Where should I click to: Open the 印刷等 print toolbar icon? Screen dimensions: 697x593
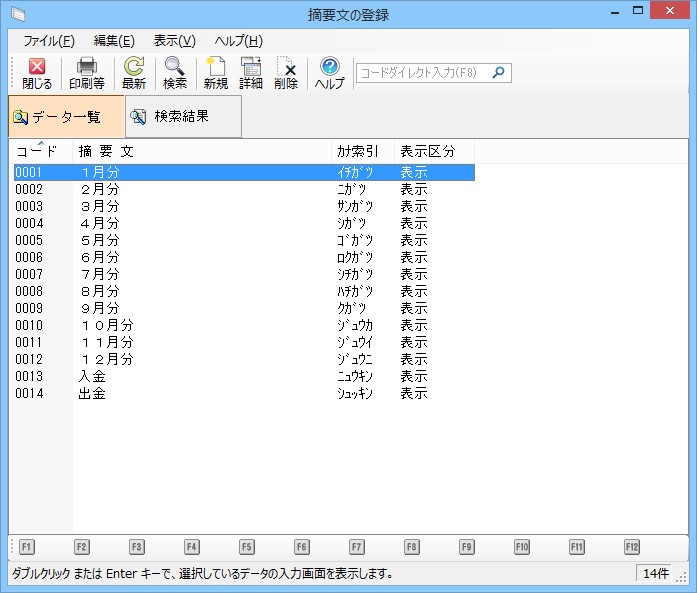tap(87, 73)
